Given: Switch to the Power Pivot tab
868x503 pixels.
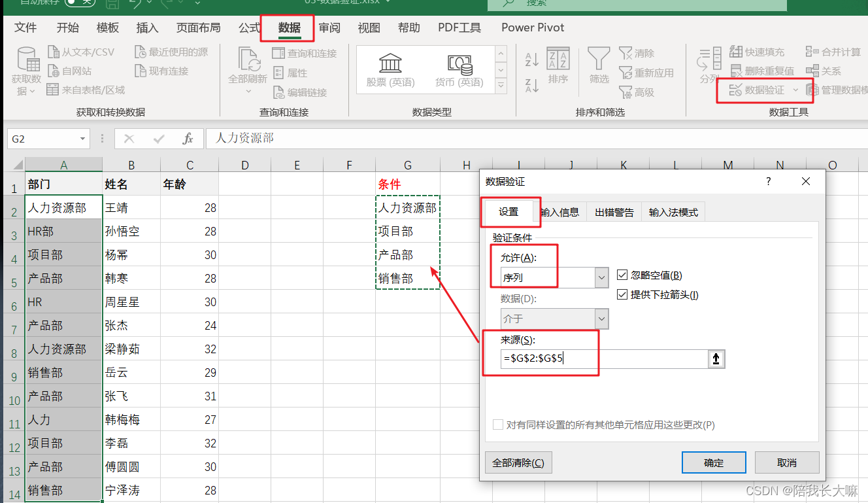Looking at the screenshot, I should pos(533,27).
